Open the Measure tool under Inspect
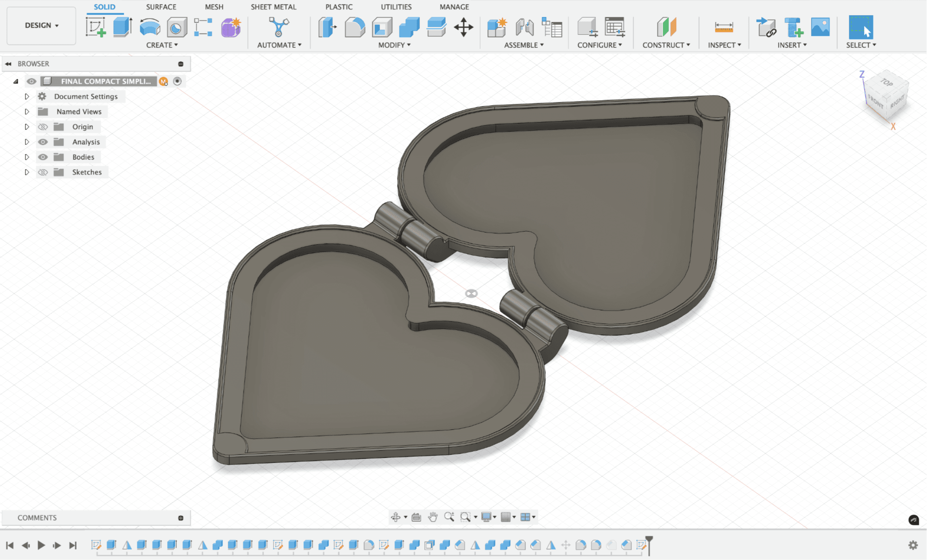The width and height of the screenshot is (927, 560). [x=723, y=27]
